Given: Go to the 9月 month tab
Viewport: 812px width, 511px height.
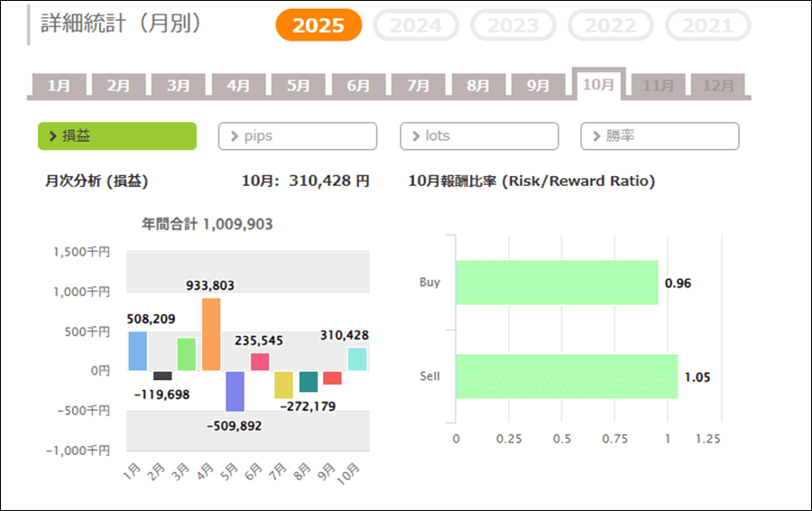Looking at the screenshot, I should pos(539,86).
